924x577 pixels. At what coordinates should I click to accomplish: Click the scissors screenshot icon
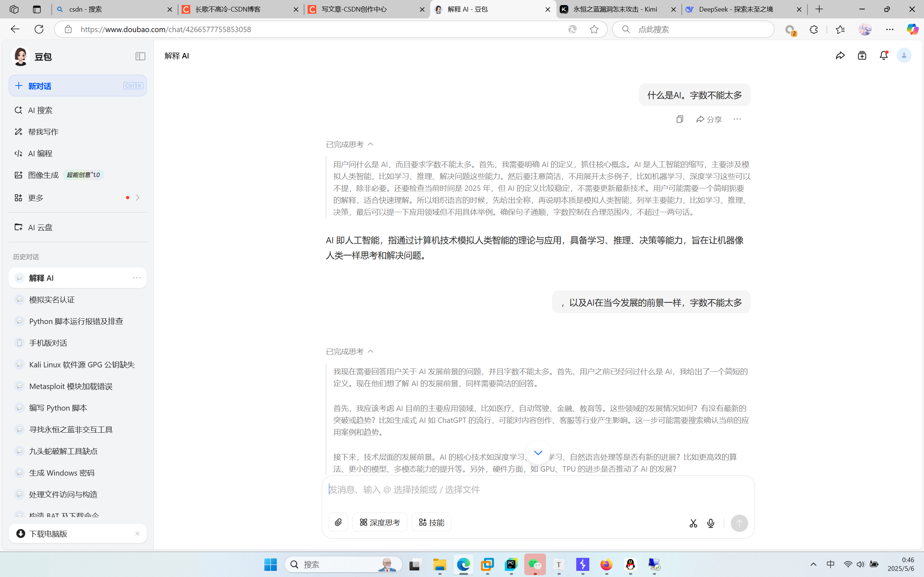tap(693, 523)
